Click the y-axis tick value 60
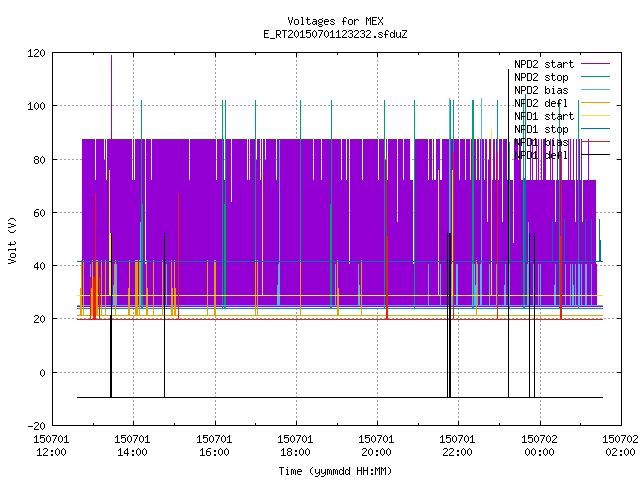Image resolution: width=640 pixels, height=480 pixels. (39, 213)
